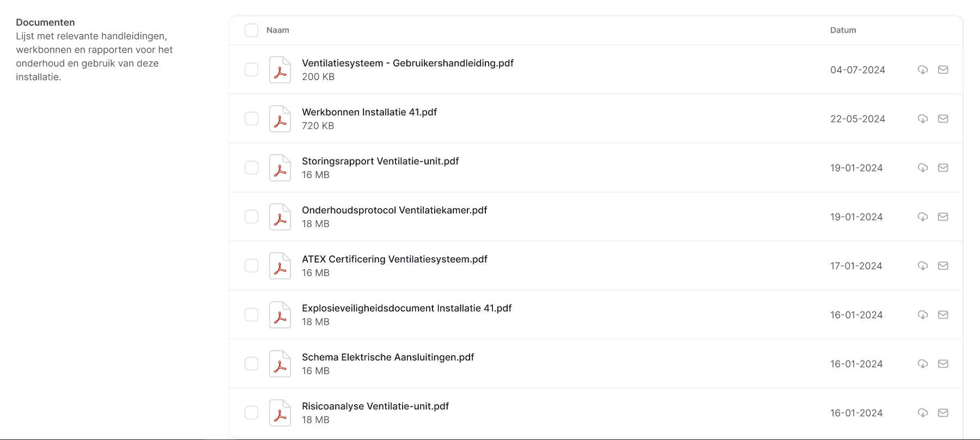Screen dimensions: 980x440
Task: Sort documents by the Naam column
Action: pos(277,30)
